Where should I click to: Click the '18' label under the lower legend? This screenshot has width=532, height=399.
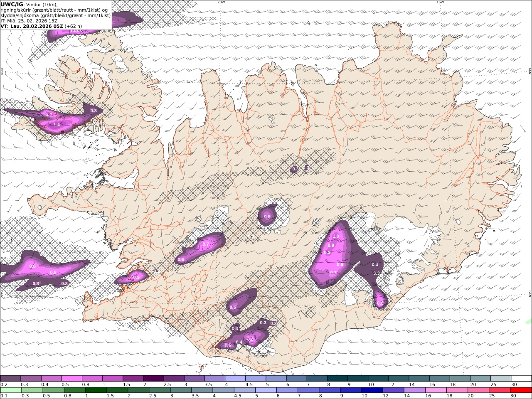pyautogui.click(x=449, y=396)
